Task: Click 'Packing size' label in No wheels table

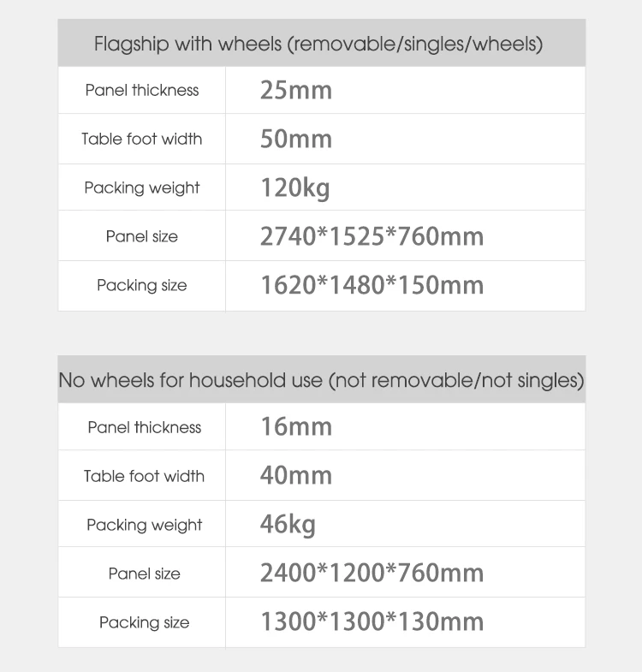Action: click(x=144, y=622)
